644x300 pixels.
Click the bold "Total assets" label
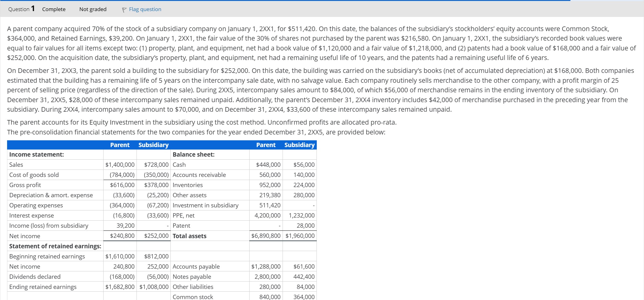pos(190,236)
